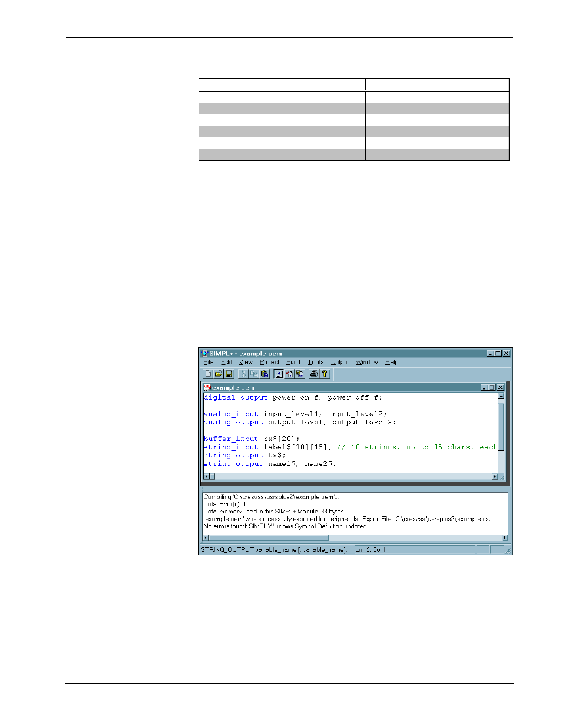Click the build toolbar icon beside the printer

click(x=300, y=374)
